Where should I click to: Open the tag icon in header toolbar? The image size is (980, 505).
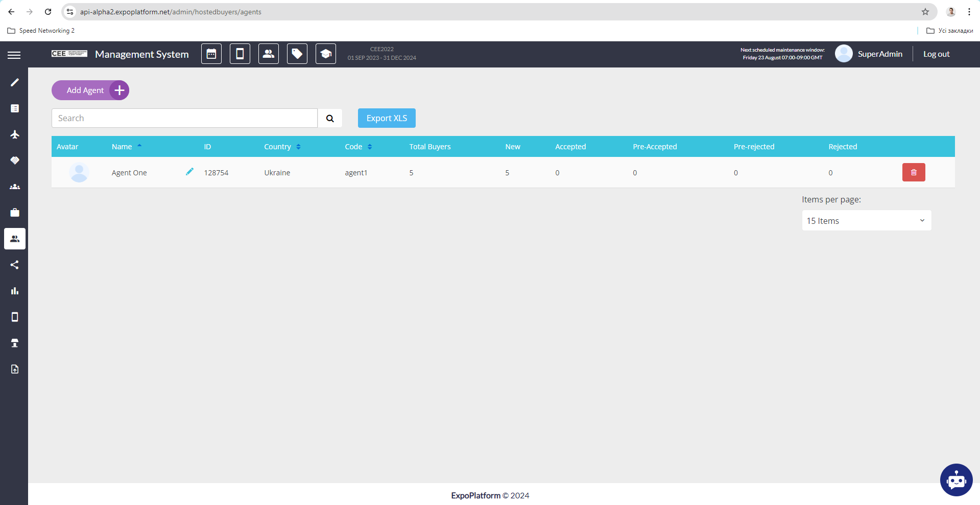297,54
